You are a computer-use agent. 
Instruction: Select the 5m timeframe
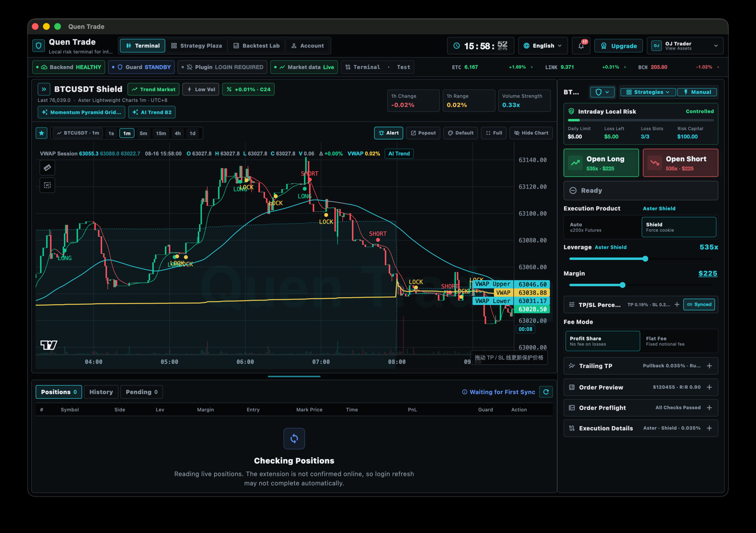[144, 133]
